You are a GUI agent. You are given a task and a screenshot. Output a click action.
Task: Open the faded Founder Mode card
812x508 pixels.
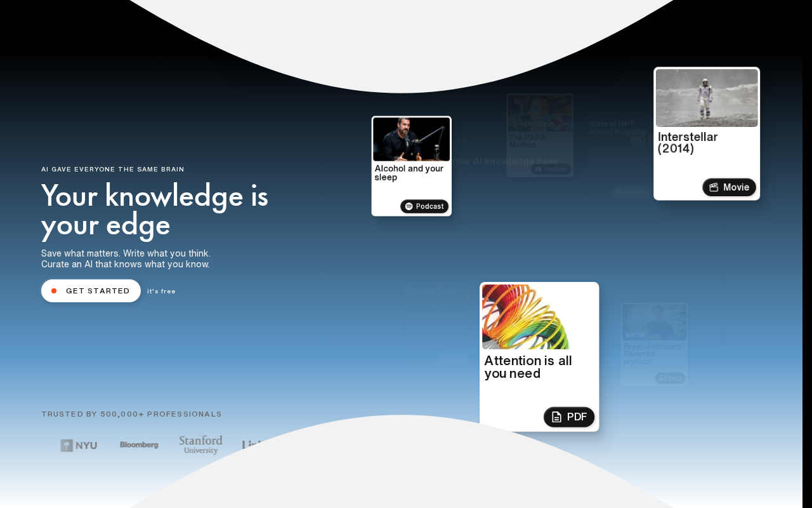(x=438, y=324)
